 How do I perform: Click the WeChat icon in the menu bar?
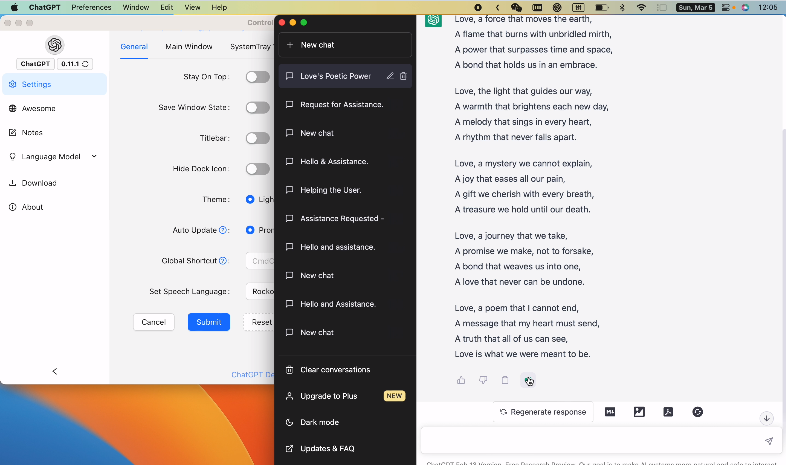point(516,7)
